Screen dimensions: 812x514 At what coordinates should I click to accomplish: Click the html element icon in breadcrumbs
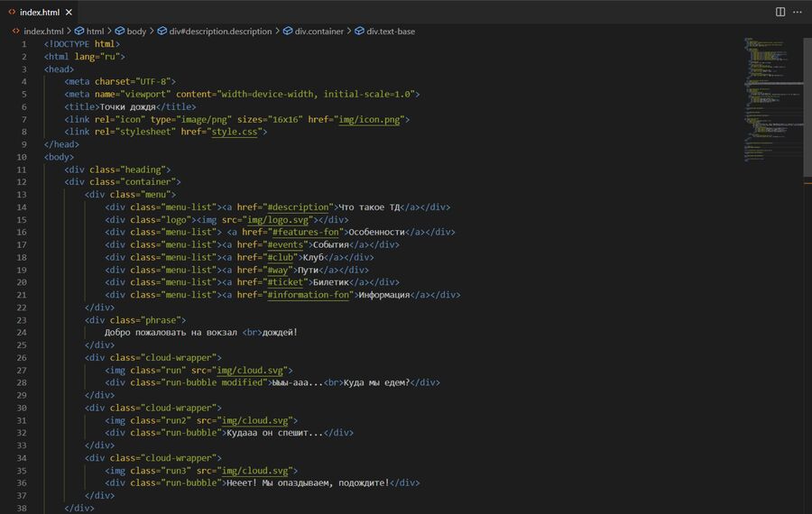(x=79, y=31)
